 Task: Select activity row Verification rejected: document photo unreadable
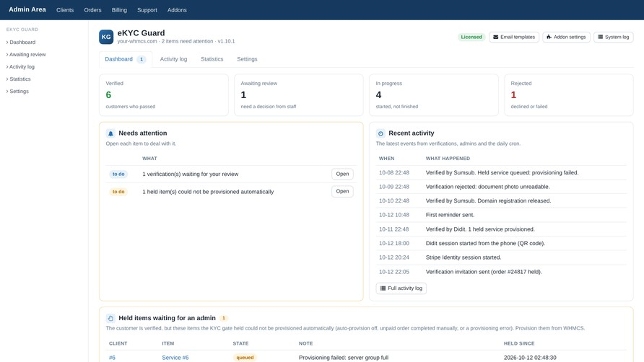[501, 187]
